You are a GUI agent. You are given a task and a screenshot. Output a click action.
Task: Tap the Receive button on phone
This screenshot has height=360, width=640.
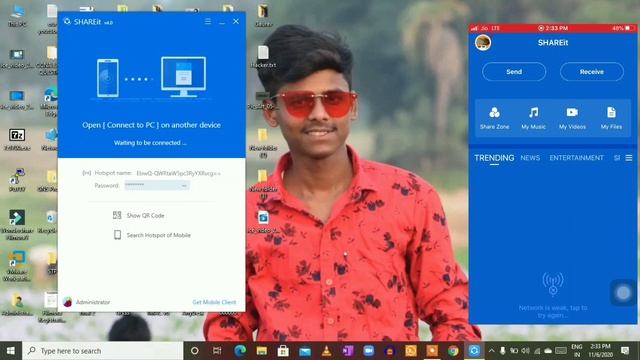(x=591, y=72)
